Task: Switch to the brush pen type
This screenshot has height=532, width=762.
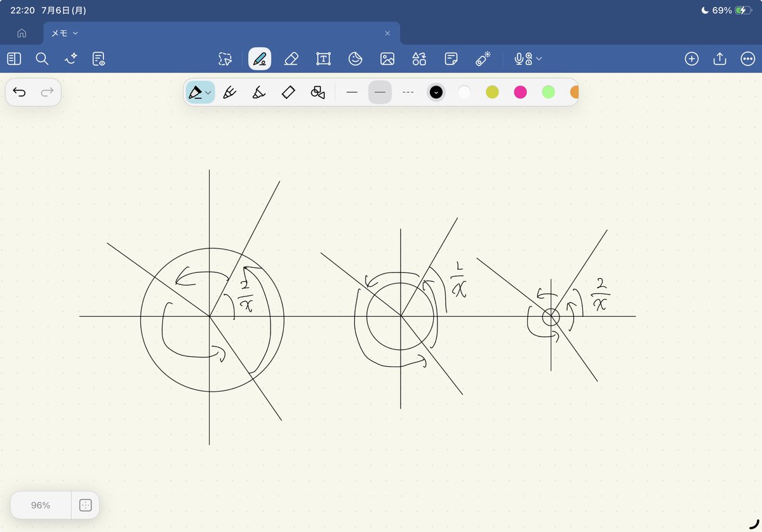Action: coord(230,92)
